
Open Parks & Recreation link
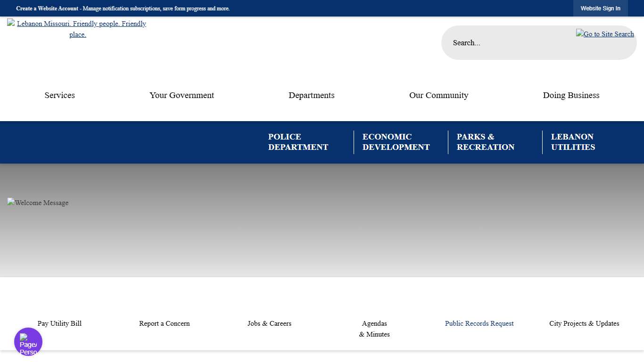pyautogui.click(x=485, y=142)
